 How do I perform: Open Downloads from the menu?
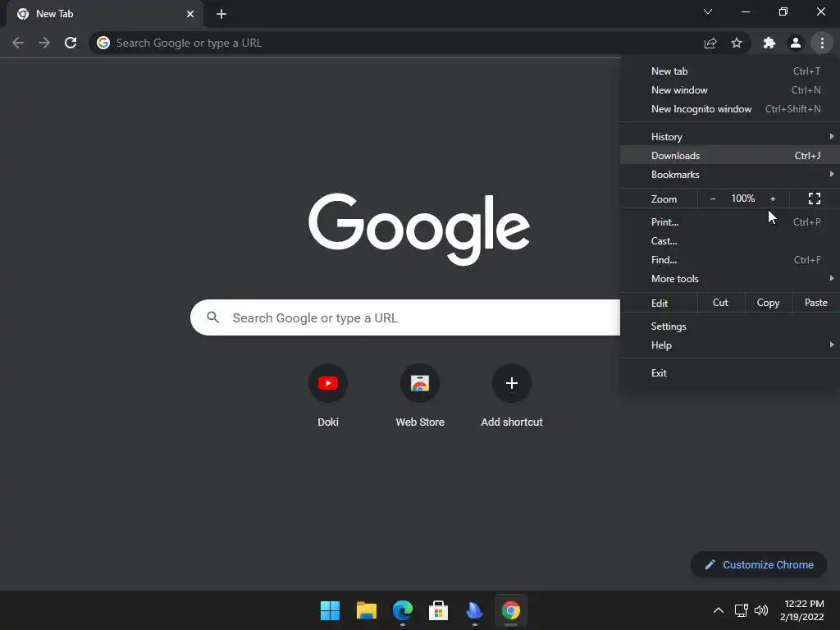(x=729, y=155)
